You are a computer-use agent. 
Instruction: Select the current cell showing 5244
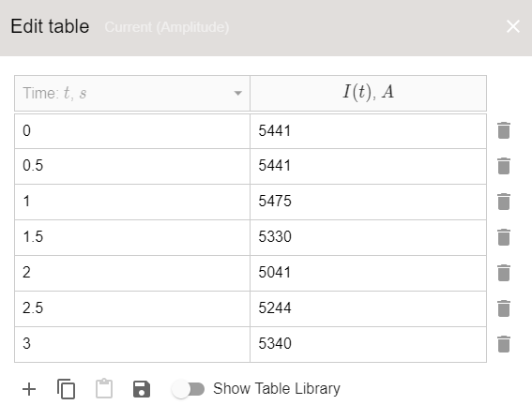coord(368,308)
